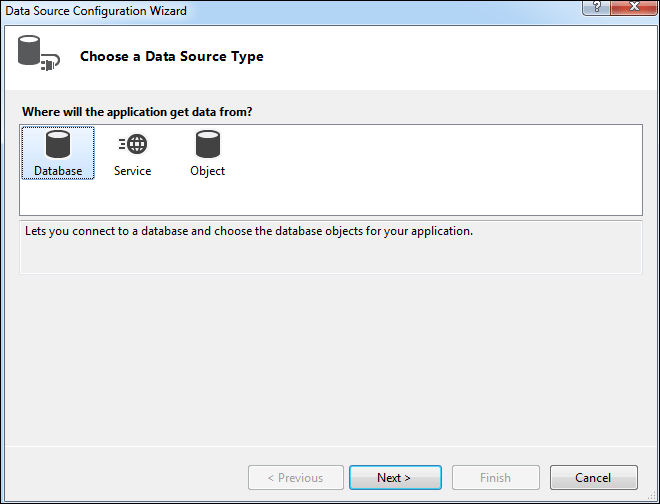Click blank area of the description panel
Viewport: 660px width, 504px height.
(x=330, y=258)
